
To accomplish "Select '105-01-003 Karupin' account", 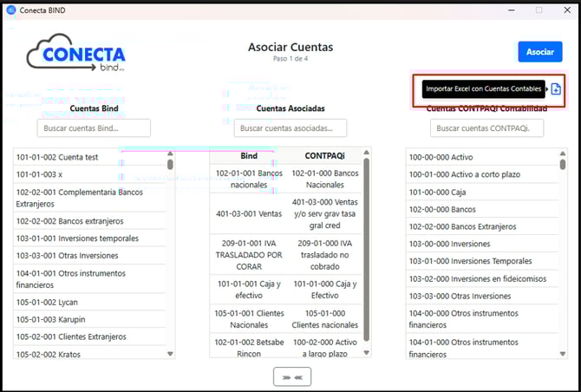I will (x=90, y=319).
